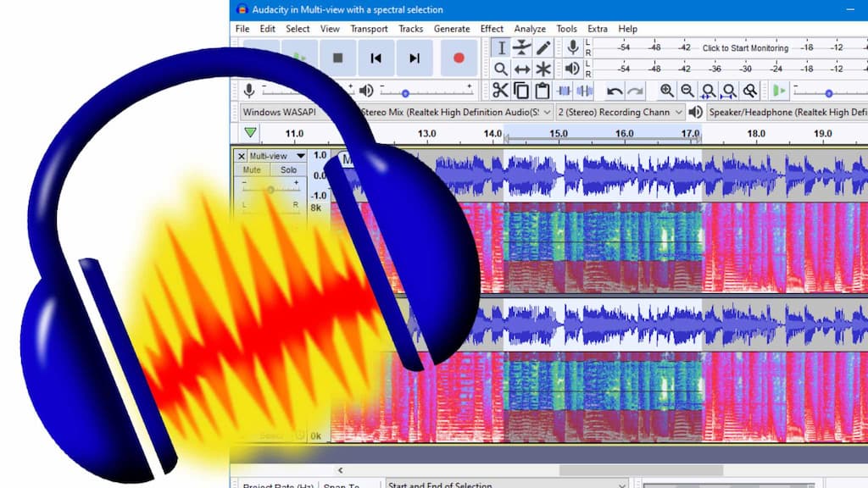Adjust the playback speed slider
Screen dimensions: 868x488
[829, 93]
